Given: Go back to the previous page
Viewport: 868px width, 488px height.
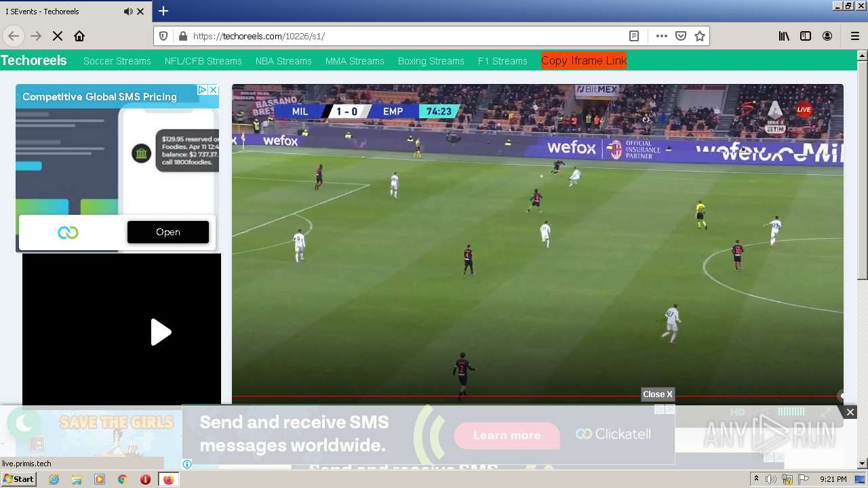Looking at the screenshot, I should pyautogui.click(x=14, y=36).
